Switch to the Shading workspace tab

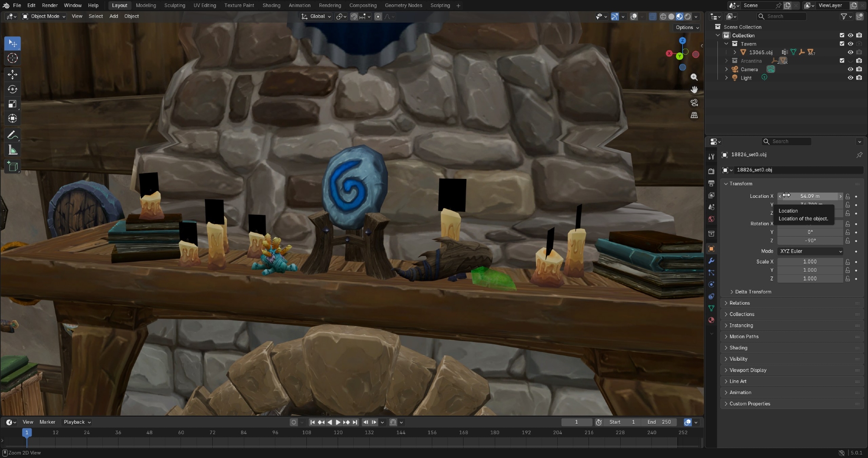pos(271,5)
